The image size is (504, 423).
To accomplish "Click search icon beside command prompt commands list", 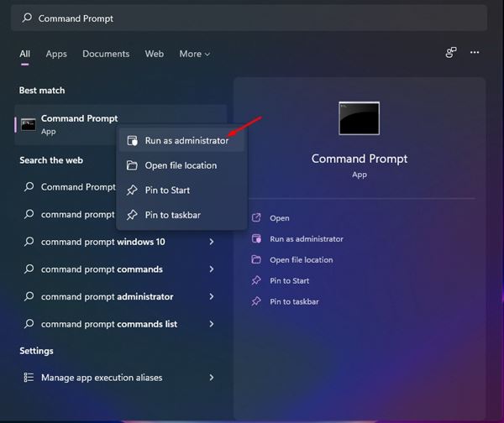I will tap(29, 323).
